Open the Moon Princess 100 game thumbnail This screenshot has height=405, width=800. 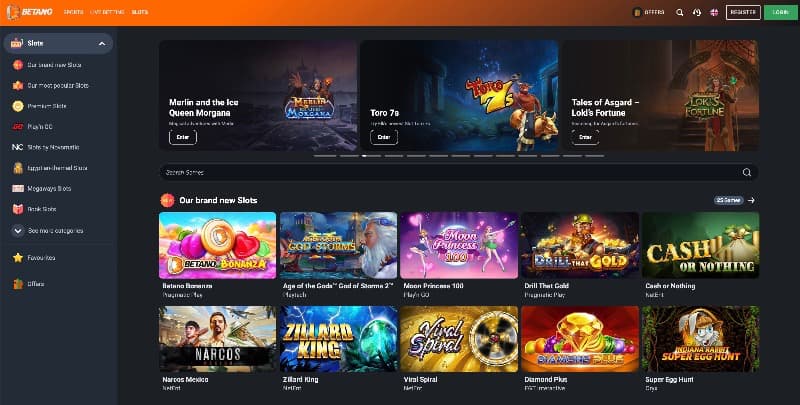point(459,245)
